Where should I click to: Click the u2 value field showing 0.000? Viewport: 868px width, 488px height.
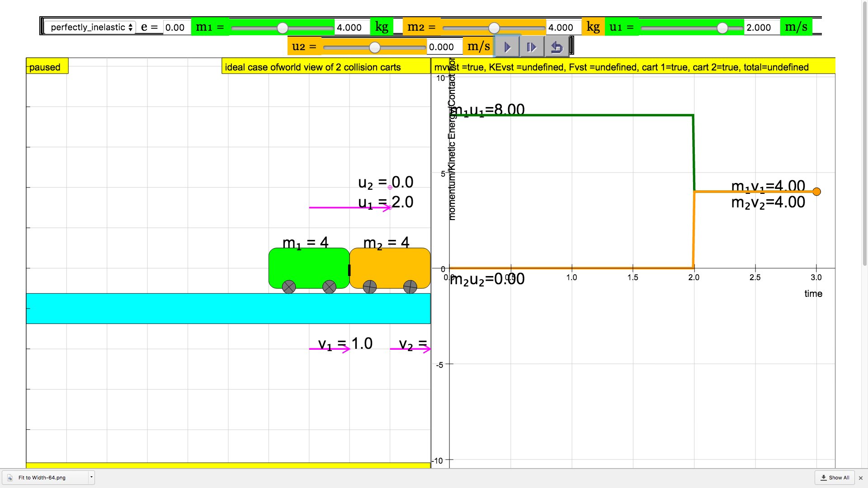pyautogui.click(x=443, y=47)
